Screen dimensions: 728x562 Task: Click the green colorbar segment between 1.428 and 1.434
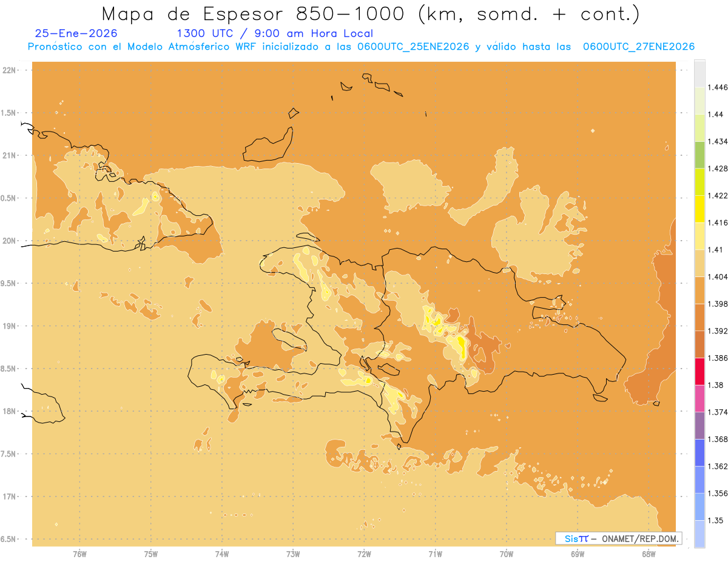pos(699,155)
